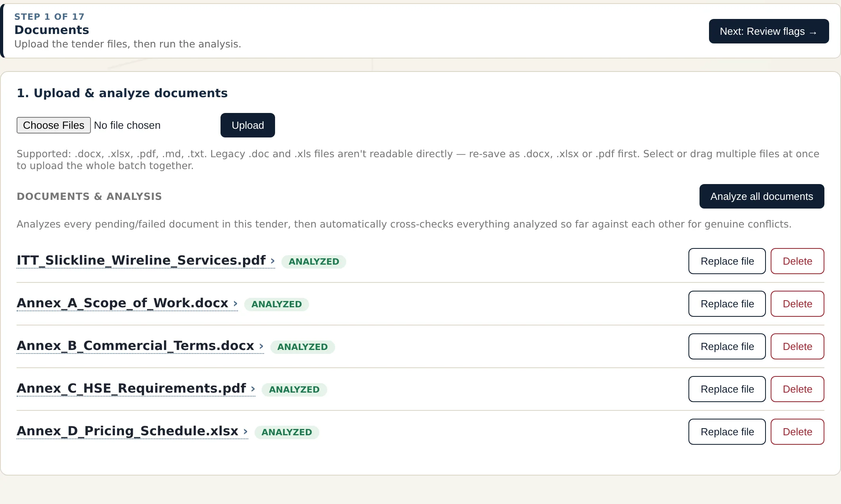Screen dimensions: 841x504
Task: Click the Choose Files button
Action: point(54,125)
